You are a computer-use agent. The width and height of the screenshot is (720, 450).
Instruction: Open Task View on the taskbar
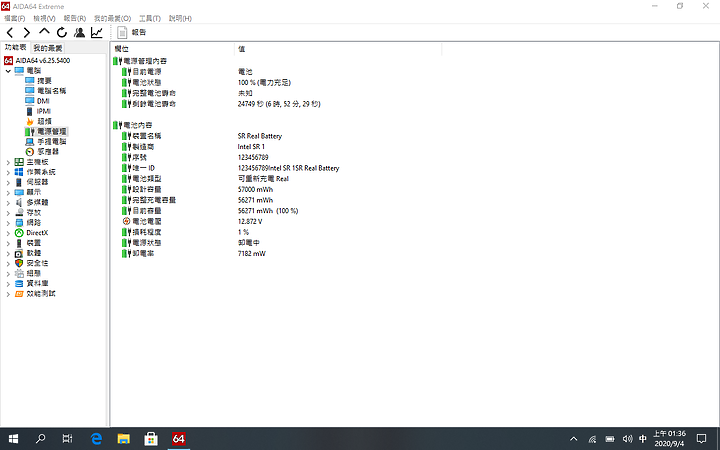click(68, 439)
